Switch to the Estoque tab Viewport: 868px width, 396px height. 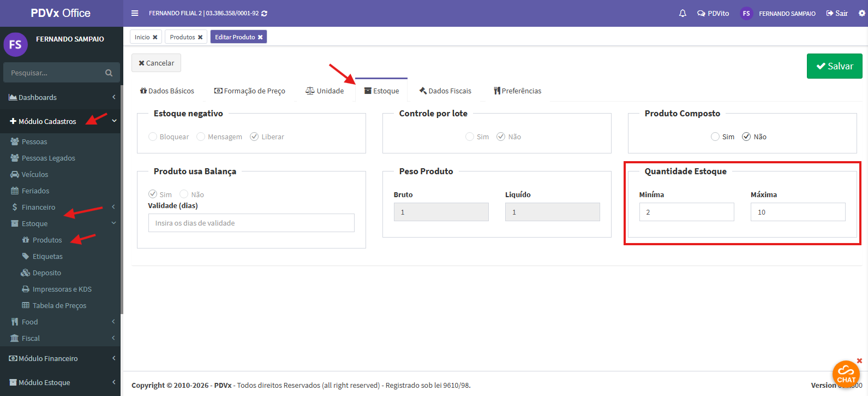pyautogui.click(x=381, y=91)
